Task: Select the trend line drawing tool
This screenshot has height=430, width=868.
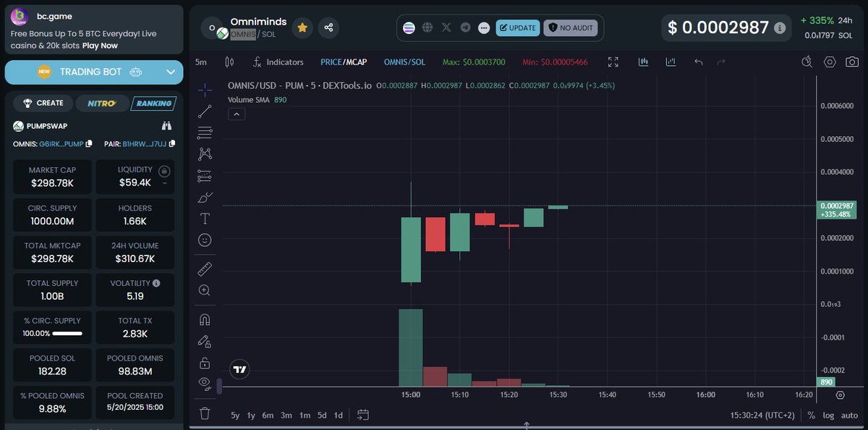Action: [205, 111]
